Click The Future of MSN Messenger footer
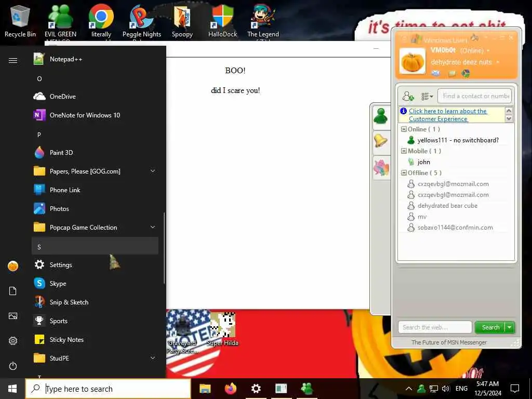The width and height of the screenshot is (532, 399). click(449, 342)
